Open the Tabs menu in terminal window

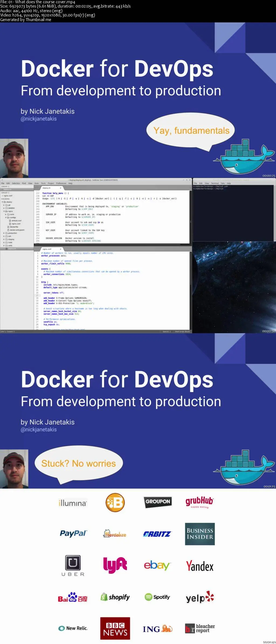(223, 183)
